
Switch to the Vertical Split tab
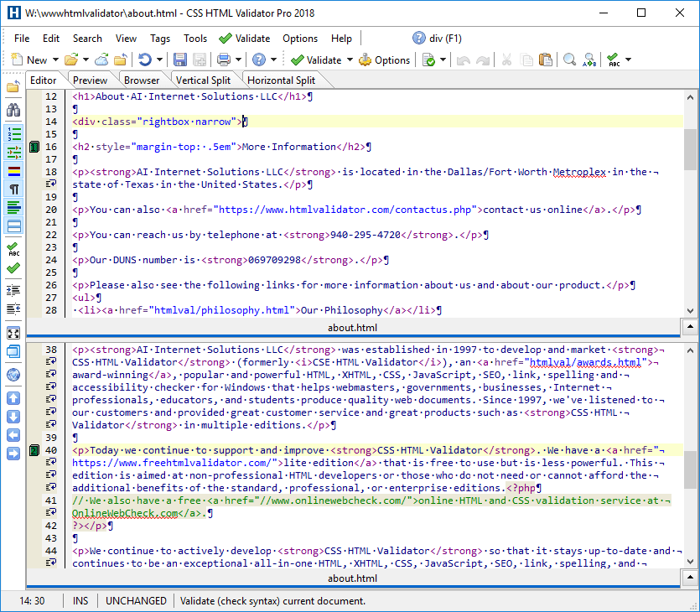[x=203, y=80]
